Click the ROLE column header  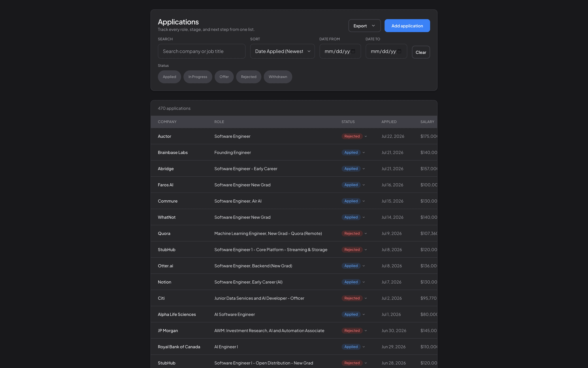point(219,122)
